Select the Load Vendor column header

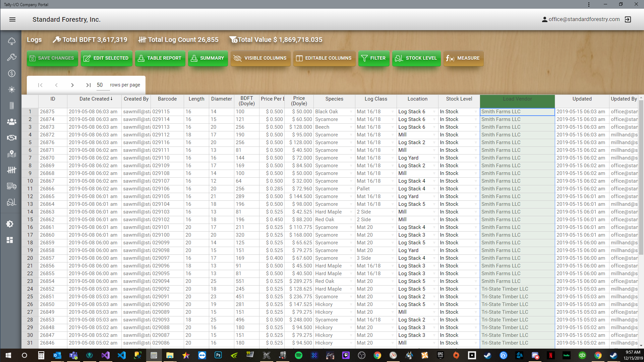click(x=517, y=99)
